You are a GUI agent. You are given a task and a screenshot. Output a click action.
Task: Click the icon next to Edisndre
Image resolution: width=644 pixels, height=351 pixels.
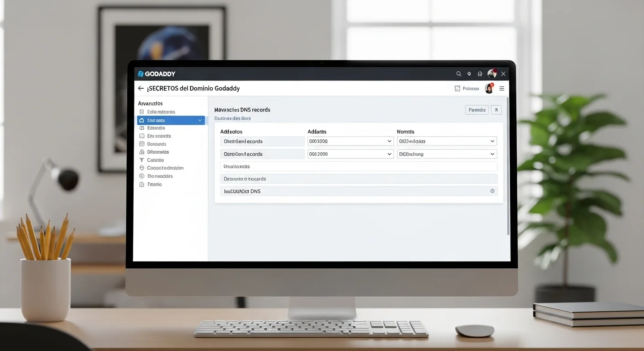point(142,128)
